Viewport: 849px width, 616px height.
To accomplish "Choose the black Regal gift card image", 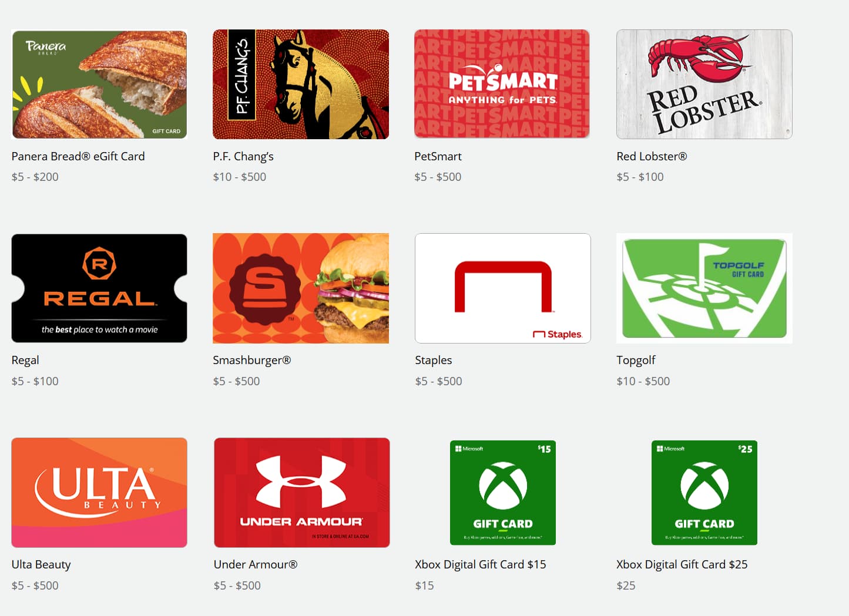I will [99, 288].
